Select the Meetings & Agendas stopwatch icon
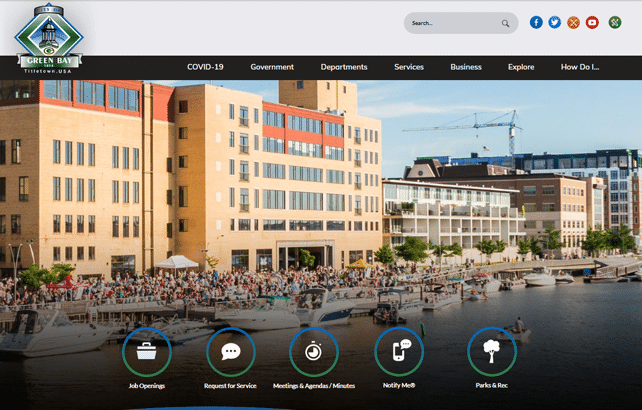This screenshot has width=642, height=410. (314, 352)
